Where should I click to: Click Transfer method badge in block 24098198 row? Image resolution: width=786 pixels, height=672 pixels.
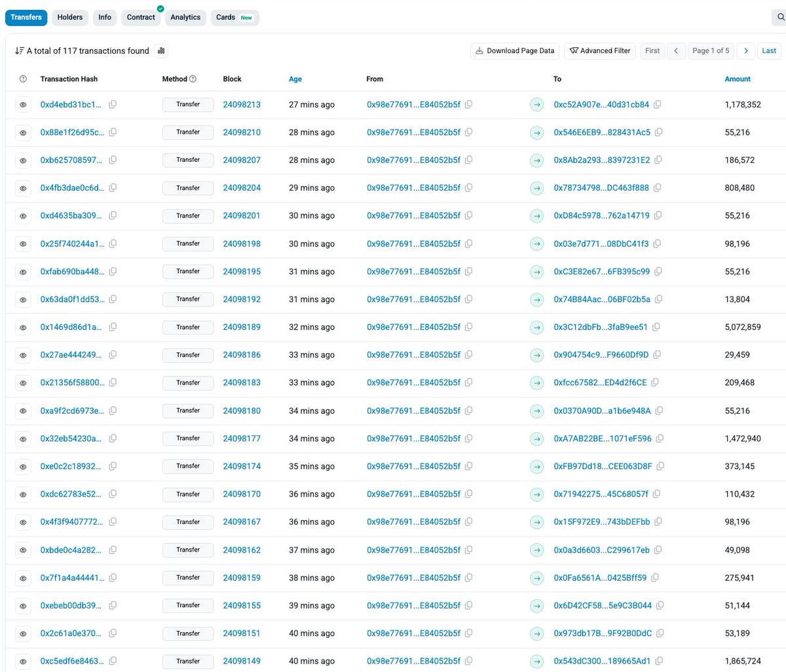[x=188, y=244]
